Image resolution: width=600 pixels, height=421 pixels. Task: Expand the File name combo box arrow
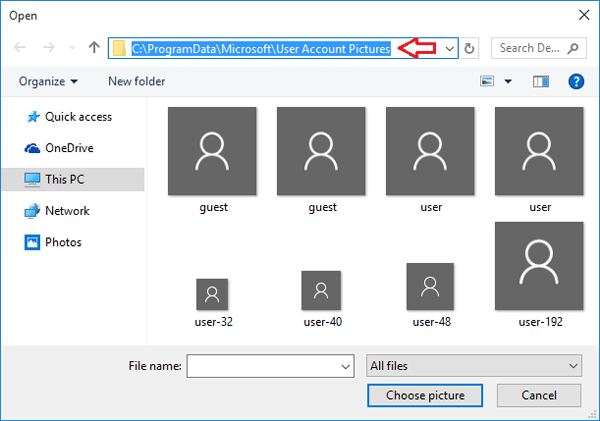346,367
